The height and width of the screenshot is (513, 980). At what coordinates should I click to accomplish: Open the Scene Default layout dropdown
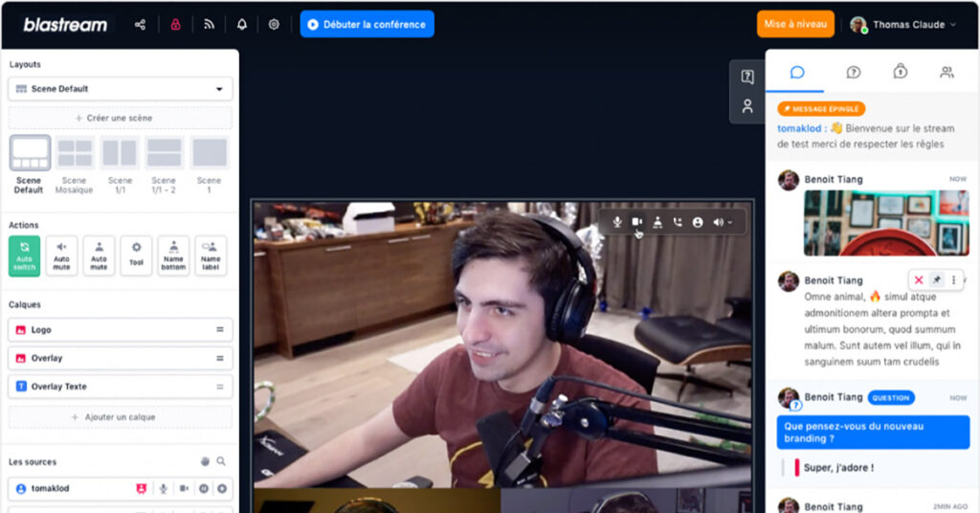(120, 89)
